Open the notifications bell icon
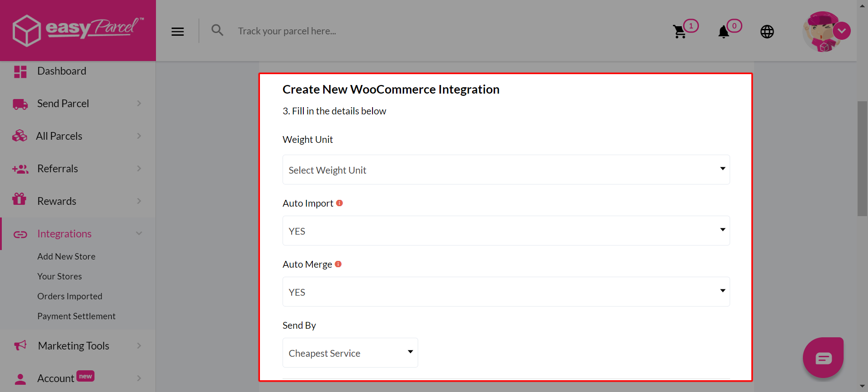Screen dimensions: 868x392 tap(724, 32)
